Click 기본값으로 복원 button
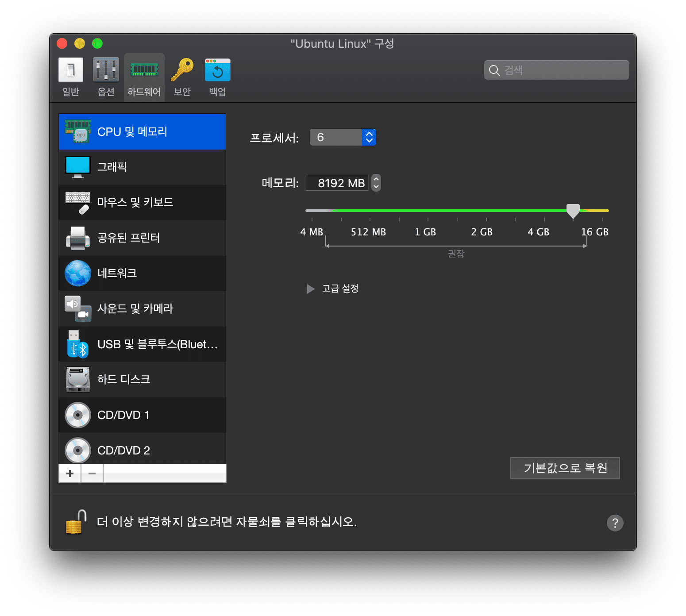Image resolution: width=686 pixels, height=616 pixels. coord(565,468)
